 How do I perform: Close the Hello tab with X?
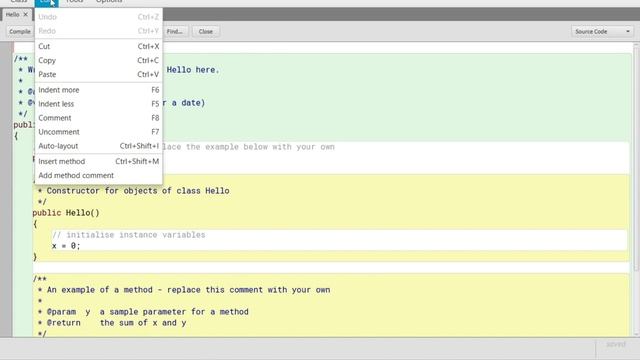[25, 14]
